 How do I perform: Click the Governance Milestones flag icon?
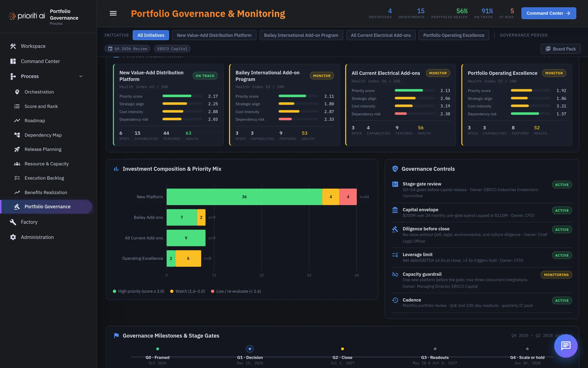coord(116,335)
